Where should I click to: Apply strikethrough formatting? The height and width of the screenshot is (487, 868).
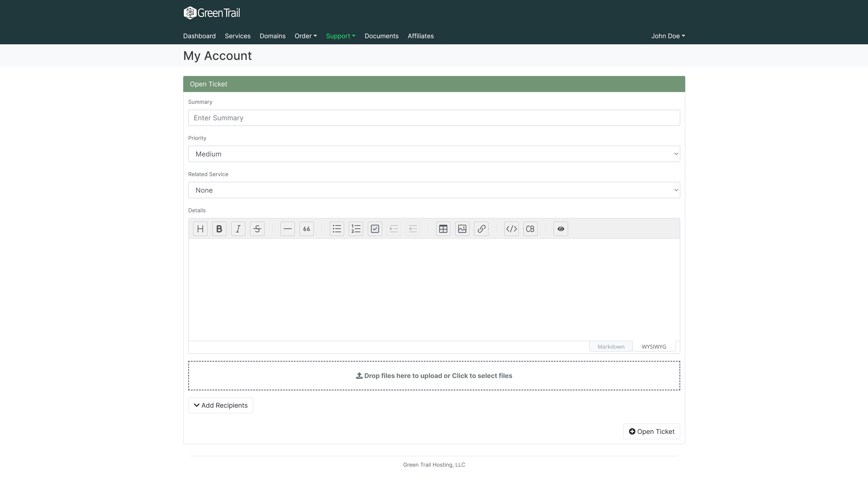click(x=257, y=229)
